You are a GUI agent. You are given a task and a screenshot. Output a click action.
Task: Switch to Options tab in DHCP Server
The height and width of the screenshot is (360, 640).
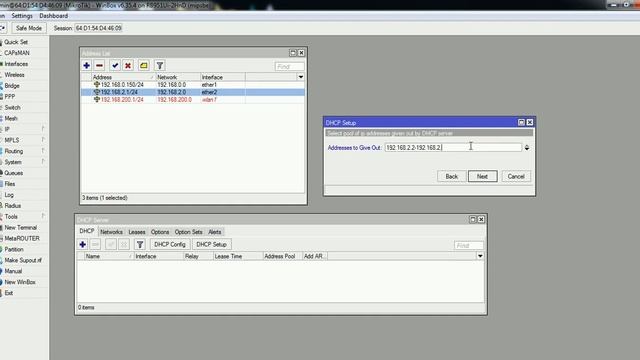point(160,232)
